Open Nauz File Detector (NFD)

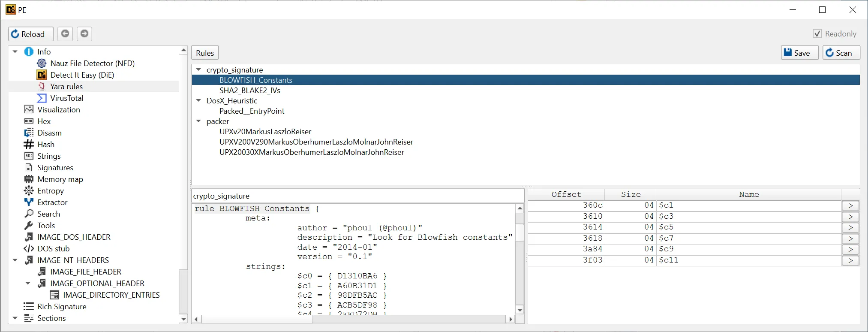tap(92, 63)
